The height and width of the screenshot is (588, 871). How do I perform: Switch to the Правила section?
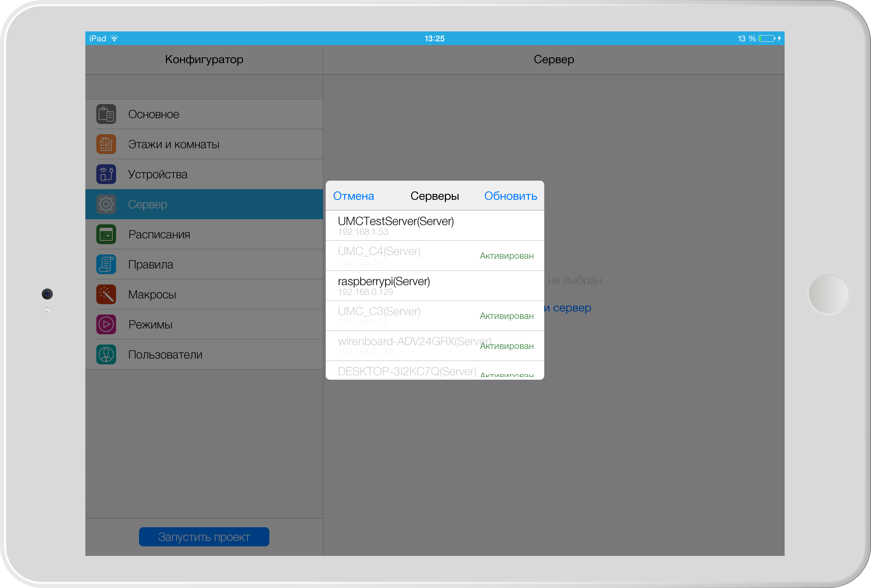pos(204,264)
